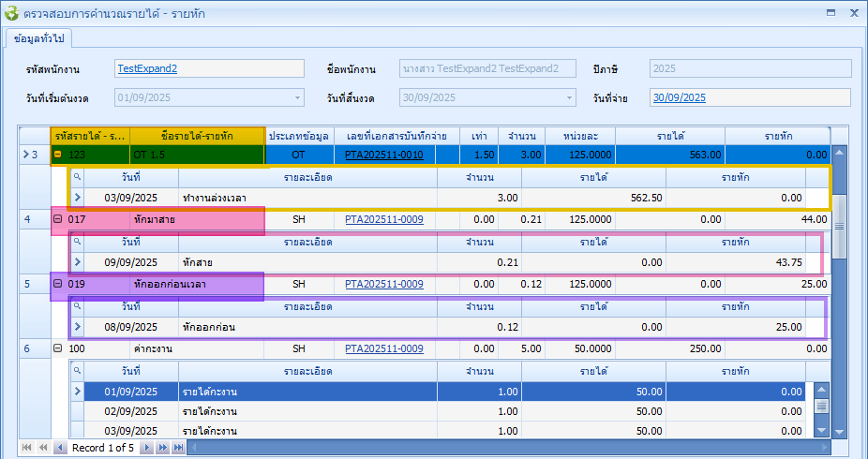The height and width of the screenshot is (459, 868).
Task: Click search icon in หักมาสาย detail grid
Action: [78, 242]
